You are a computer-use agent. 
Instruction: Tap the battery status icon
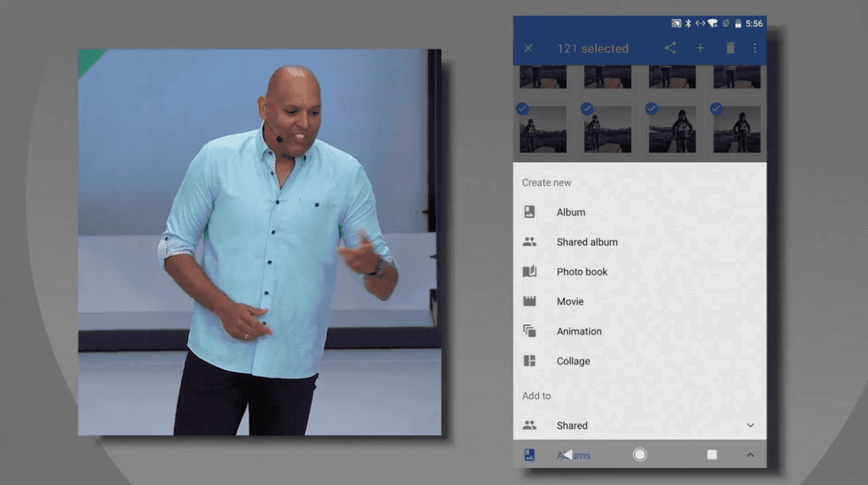point(738,23)
